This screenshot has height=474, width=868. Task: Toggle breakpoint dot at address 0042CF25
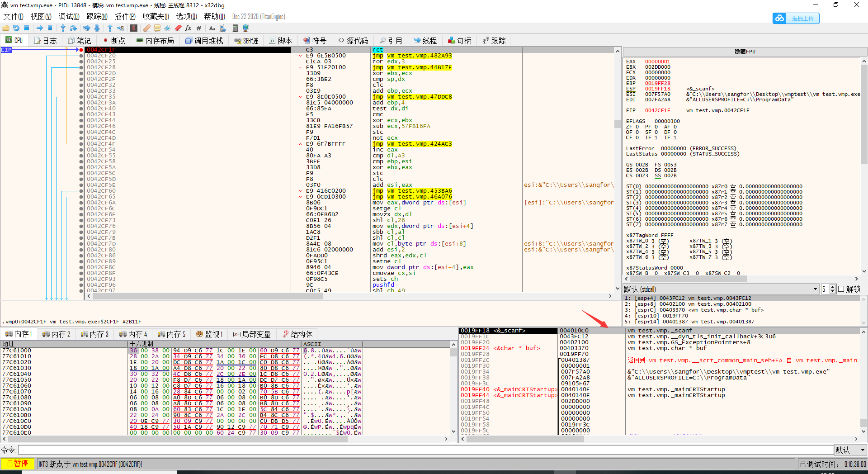click(81, 62)
